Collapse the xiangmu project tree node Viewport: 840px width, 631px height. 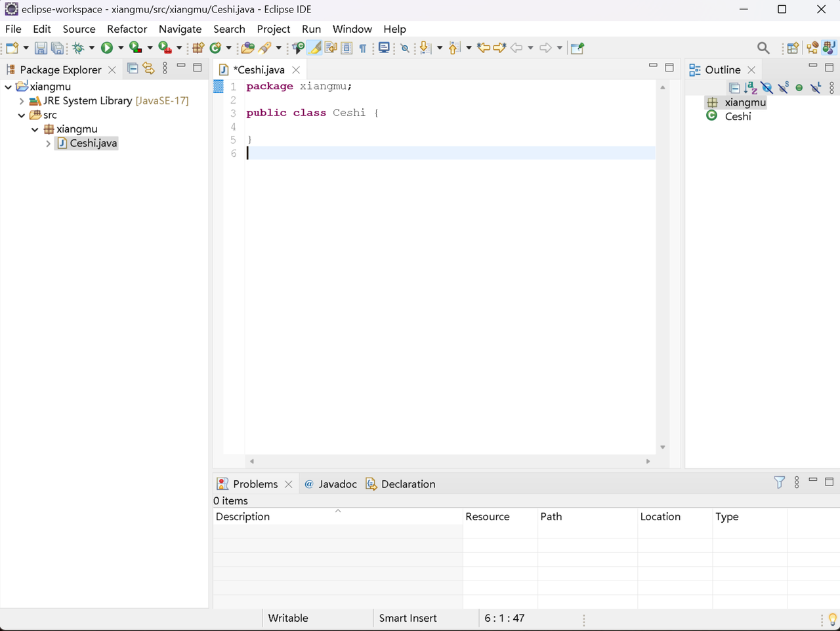pos(8,87)
